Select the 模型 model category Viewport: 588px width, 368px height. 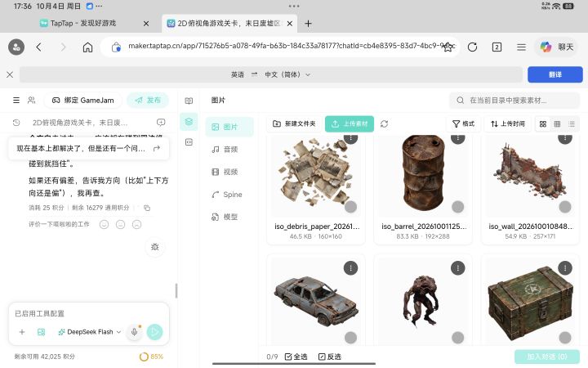[x=229, y=217]
